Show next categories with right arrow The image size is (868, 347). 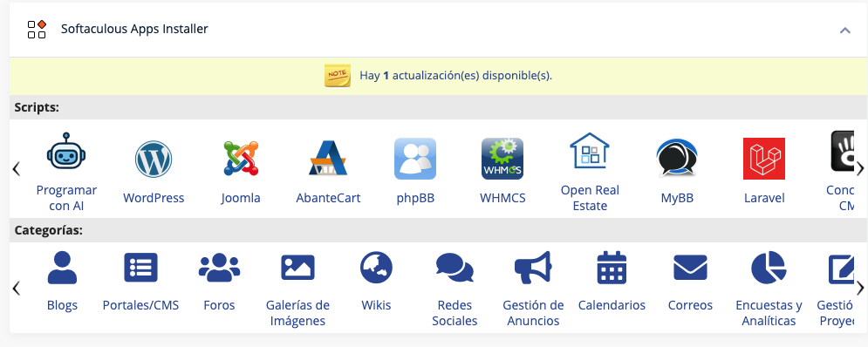tap(859, 288)
